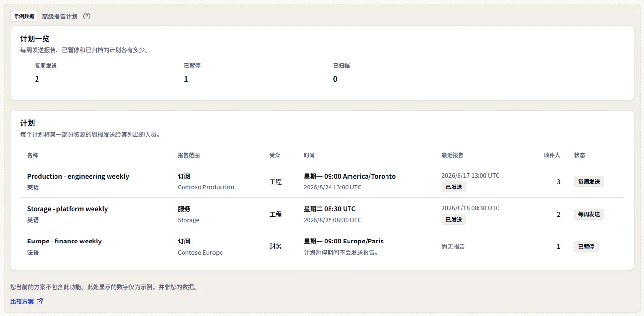
Task: Click the 已归档 count label
Action: (x=341, y=66)
